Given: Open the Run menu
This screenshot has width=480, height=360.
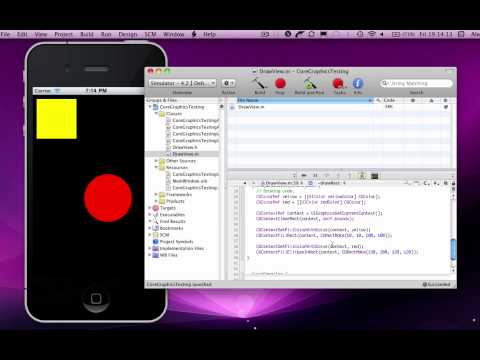Looking at the screenshot, I should tap(106, 34).
